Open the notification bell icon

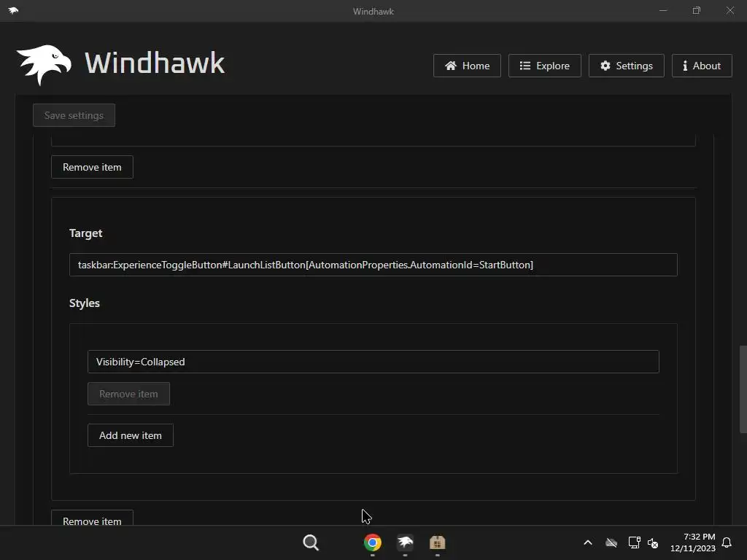pyautogui.click(x=727, y=542)
